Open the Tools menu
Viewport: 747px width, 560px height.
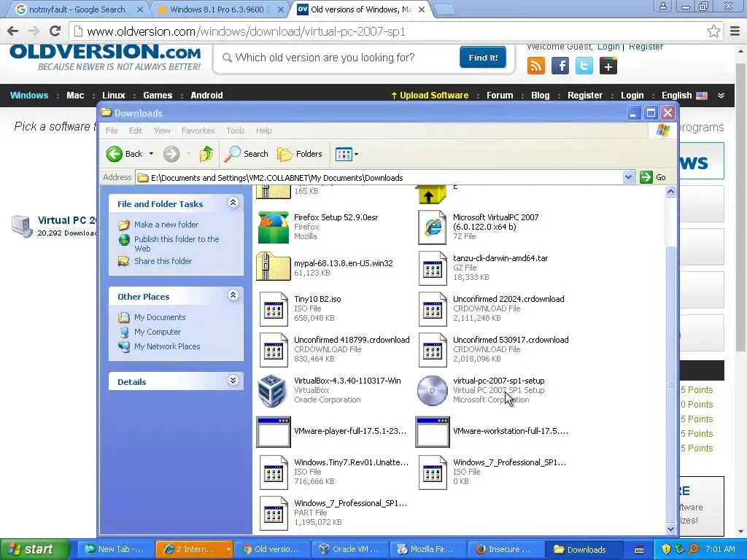(236, 131)
